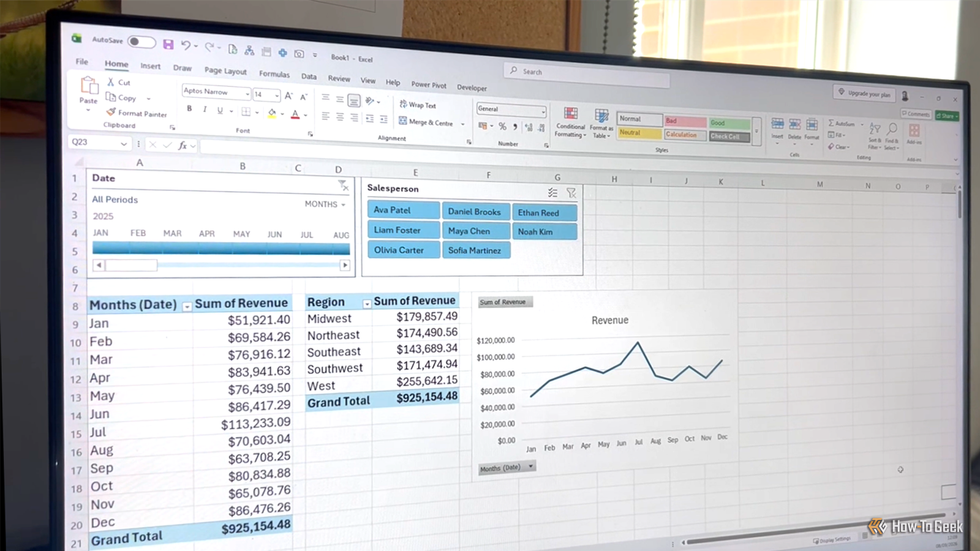Open Months (Date) pivot filter dropdown
This screenshot has width=980, height=551.
tap(187, 306)
